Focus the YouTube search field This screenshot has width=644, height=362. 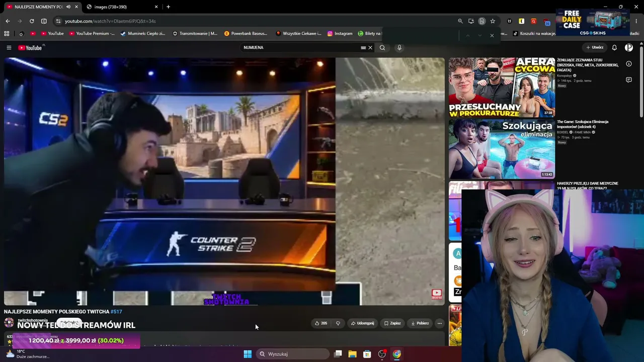click(301, 48)
